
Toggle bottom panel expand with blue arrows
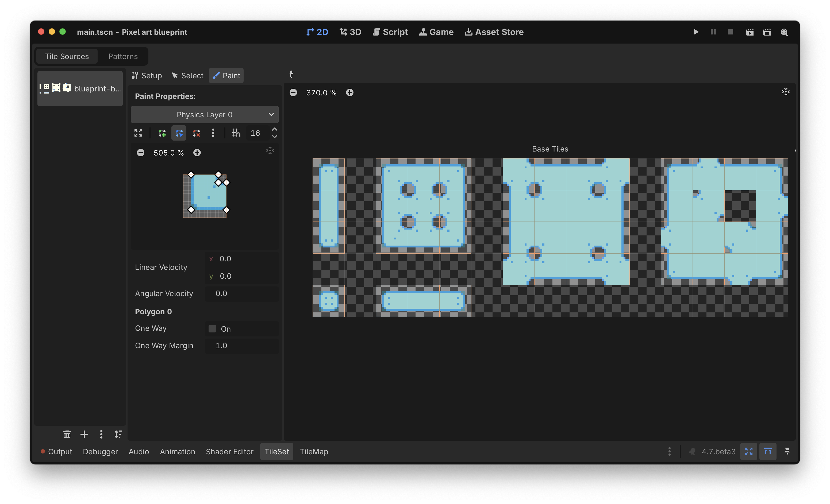tap(748, 451)
